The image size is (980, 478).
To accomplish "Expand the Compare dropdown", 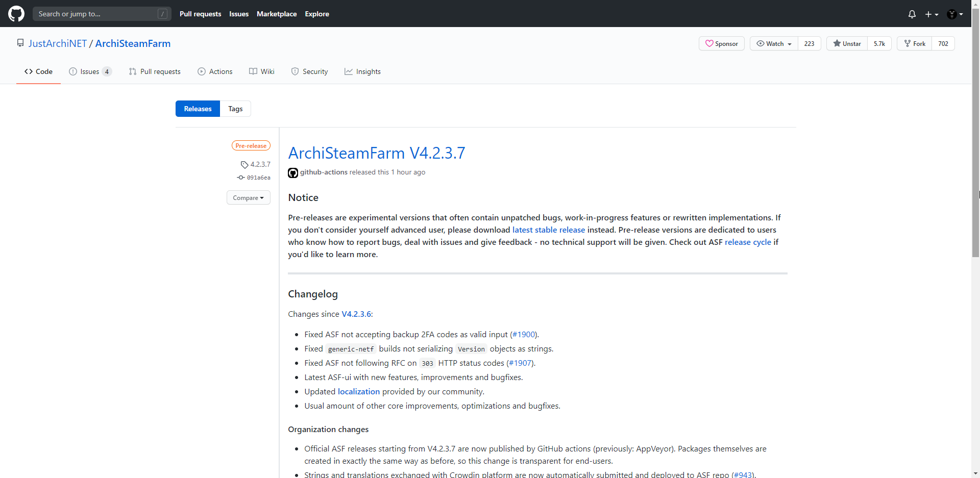I will tap(249, 197).
